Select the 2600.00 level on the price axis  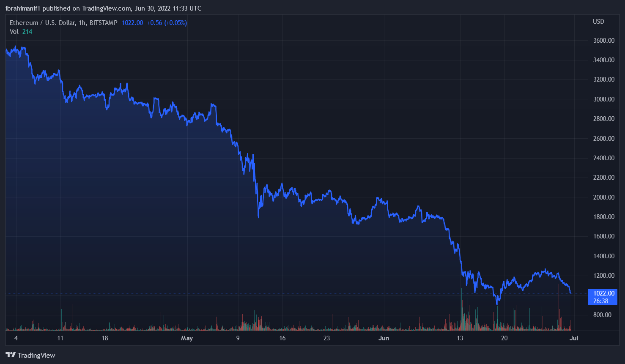(x=604, y=139)
